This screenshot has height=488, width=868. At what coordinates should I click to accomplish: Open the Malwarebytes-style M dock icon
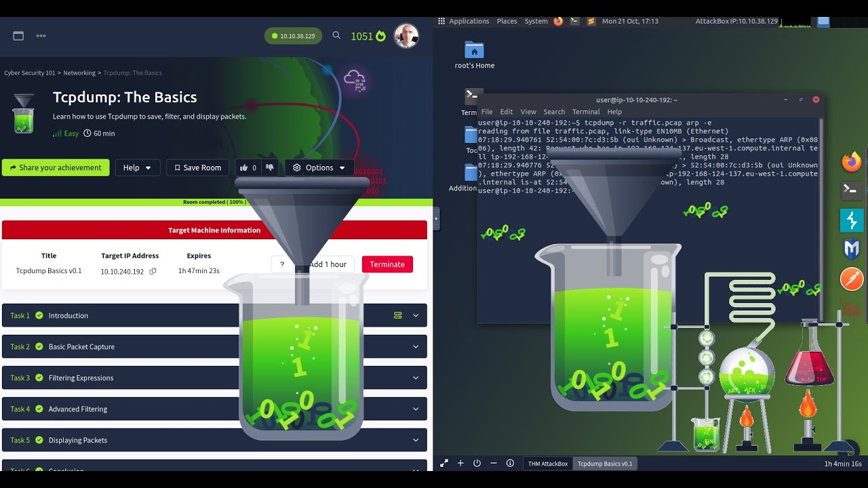[x=852, y=249]
